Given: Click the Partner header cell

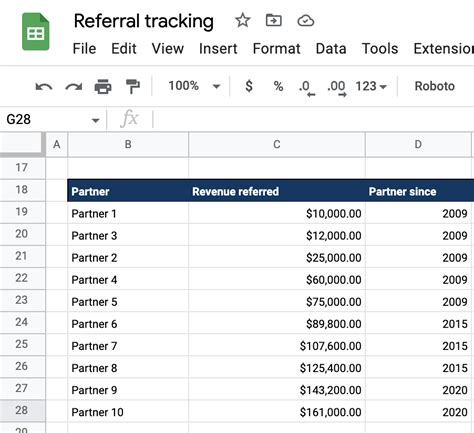Looking at the screenshot, I should (x=128, y=191).
